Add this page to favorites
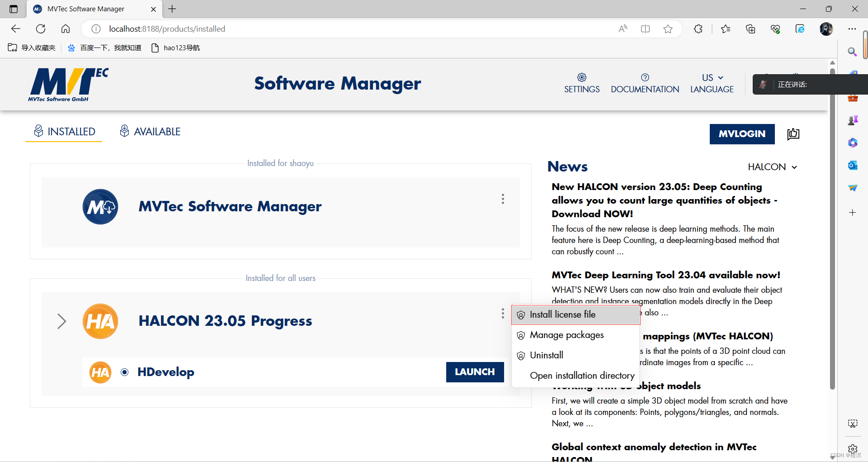 pos(668,29)
